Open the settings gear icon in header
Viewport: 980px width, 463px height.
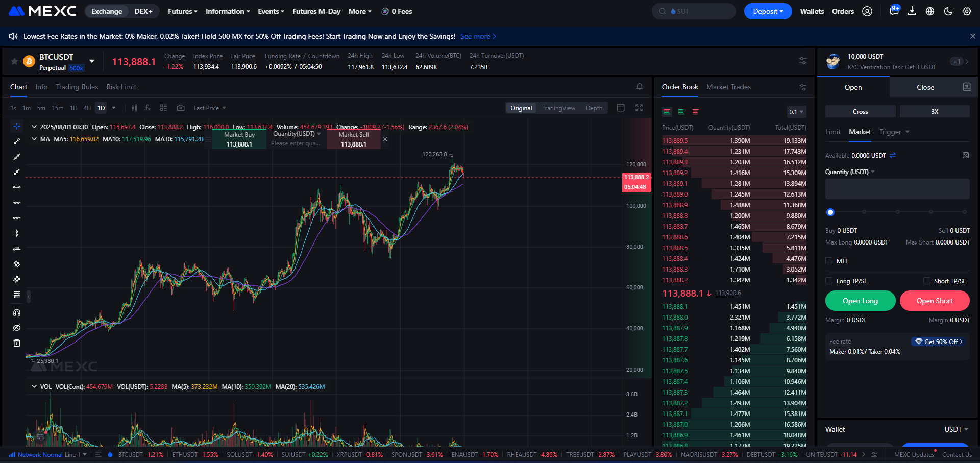point(967,11)
